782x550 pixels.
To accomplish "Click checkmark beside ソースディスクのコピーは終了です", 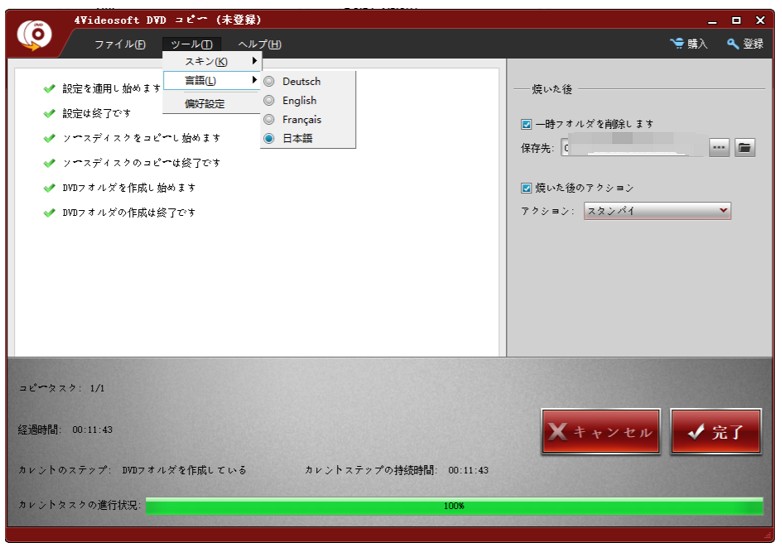I will (49, 163).
